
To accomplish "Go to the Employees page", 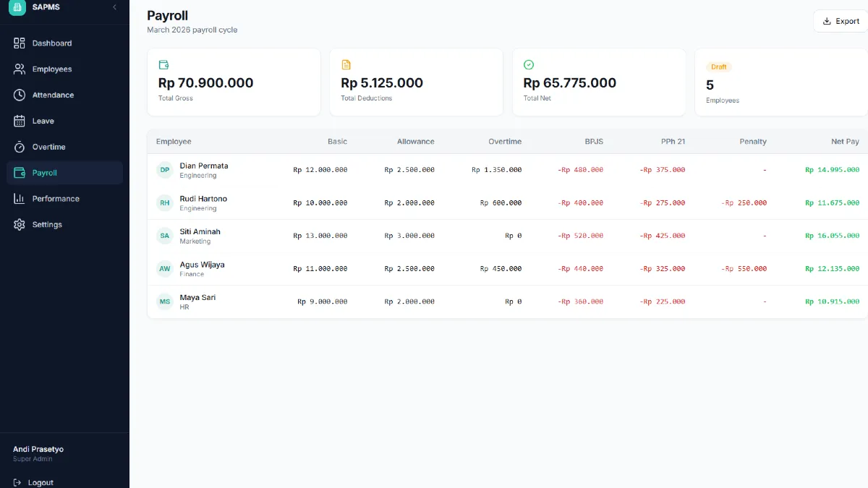I will 64,69.
